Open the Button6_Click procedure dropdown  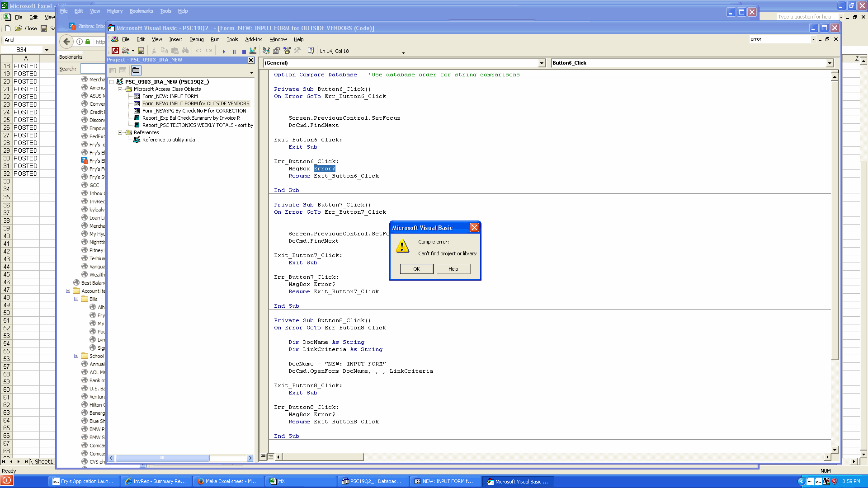(x=830, y=63)
